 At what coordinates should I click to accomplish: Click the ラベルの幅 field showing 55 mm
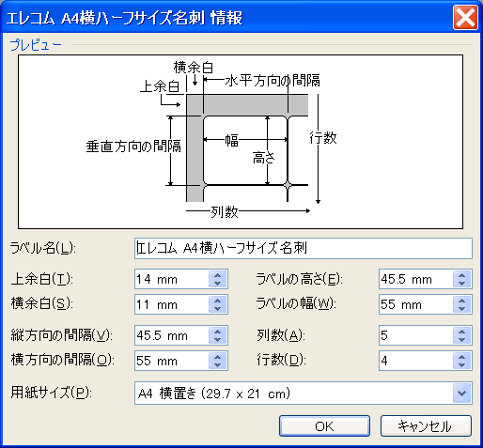coord(416,304)
